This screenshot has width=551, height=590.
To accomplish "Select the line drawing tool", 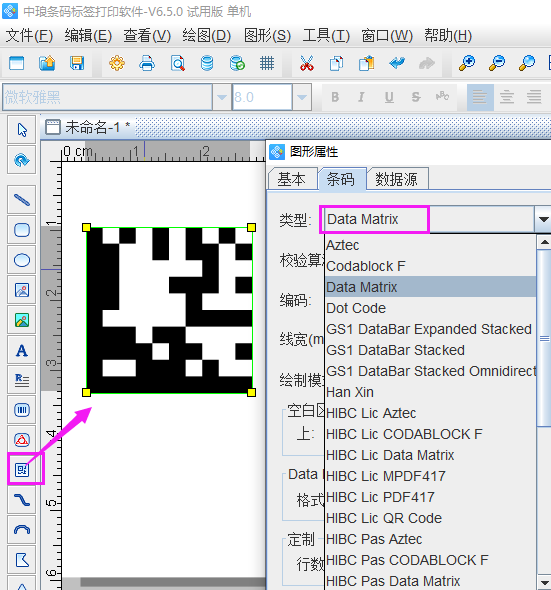I will click(22, 200).
